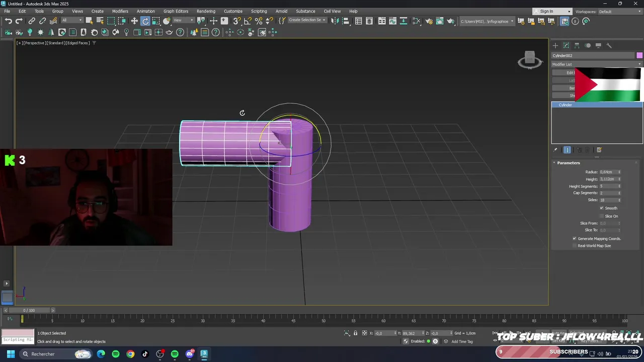The width and height of the screenshot is (644, 362).
Task: Open reference coordinate system View dropdown
Action: tap(184, 21)
